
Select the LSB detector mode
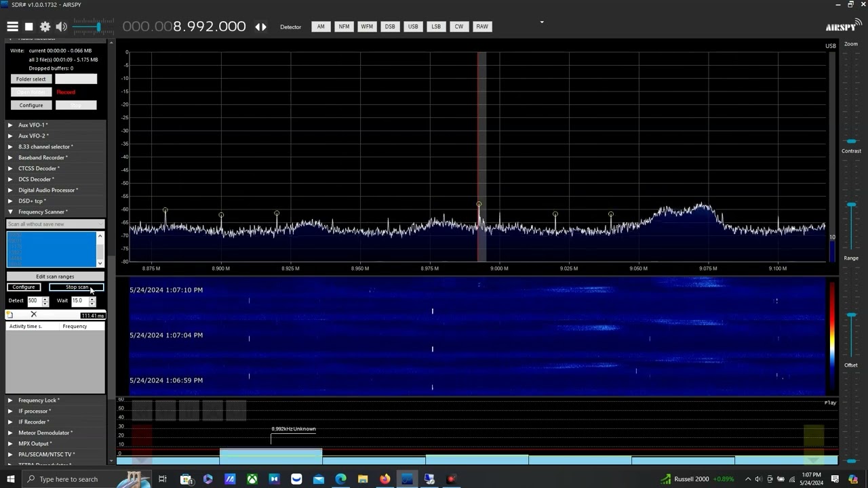pyautogui.click(x=436, y=26)
